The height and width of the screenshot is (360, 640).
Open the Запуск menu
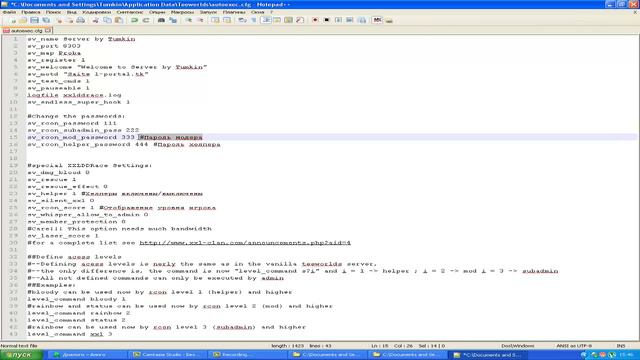pos(208,12)
